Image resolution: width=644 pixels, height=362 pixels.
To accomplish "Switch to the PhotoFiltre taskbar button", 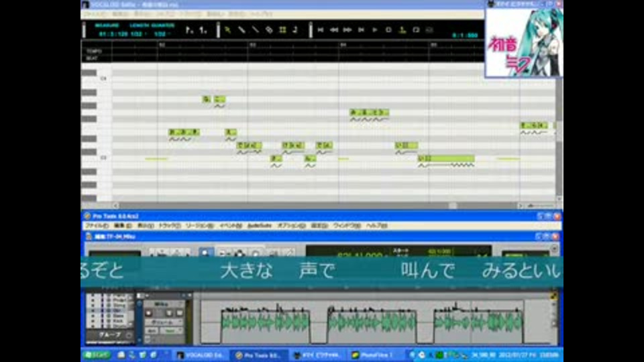I will (376, 355).
